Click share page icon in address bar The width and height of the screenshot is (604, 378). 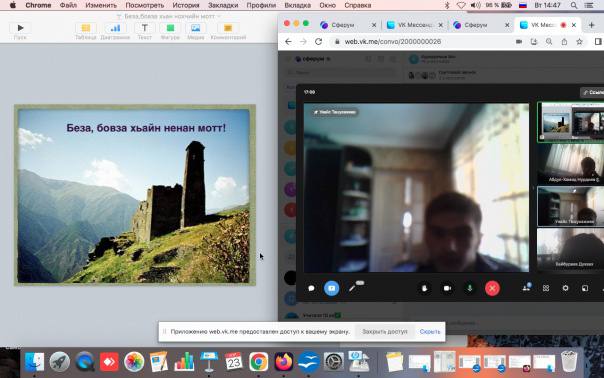coord(564,42)
